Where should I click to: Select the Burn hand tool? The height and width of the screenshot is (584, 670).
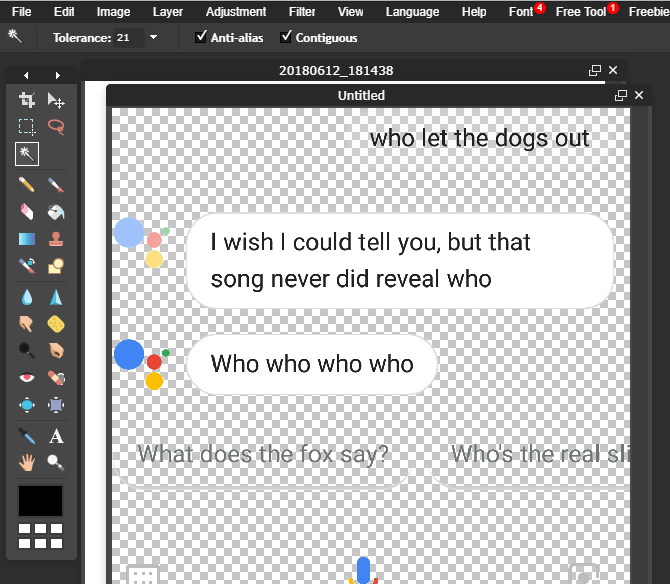pos(56,351)
